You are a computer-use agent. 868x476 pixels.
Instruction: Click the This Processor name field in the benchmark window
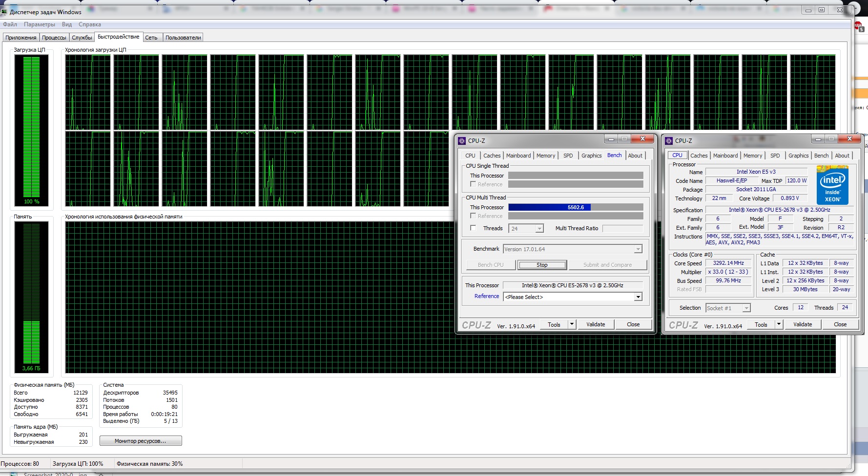coord(573,285)
